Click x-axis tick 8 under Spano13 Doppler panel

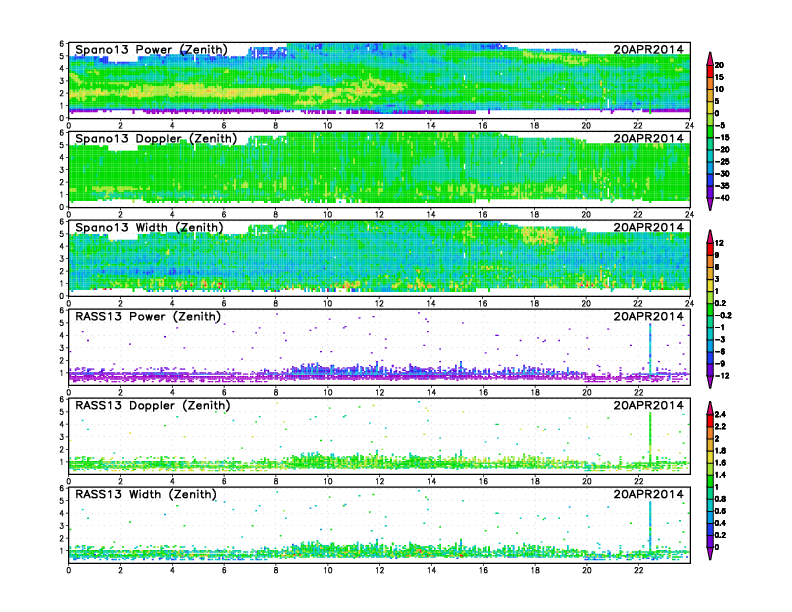[x=276, y=215]
